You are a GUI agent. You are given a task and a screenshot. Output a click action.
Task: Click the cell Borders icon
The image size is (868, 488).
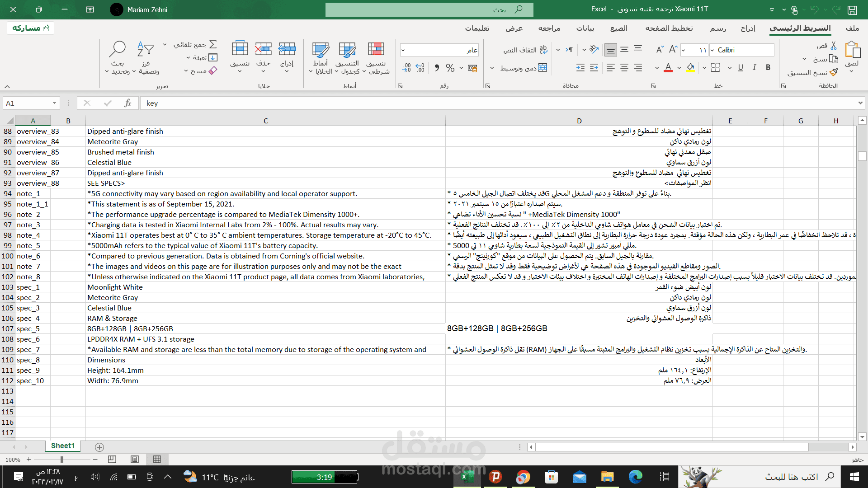coord(715,68)
